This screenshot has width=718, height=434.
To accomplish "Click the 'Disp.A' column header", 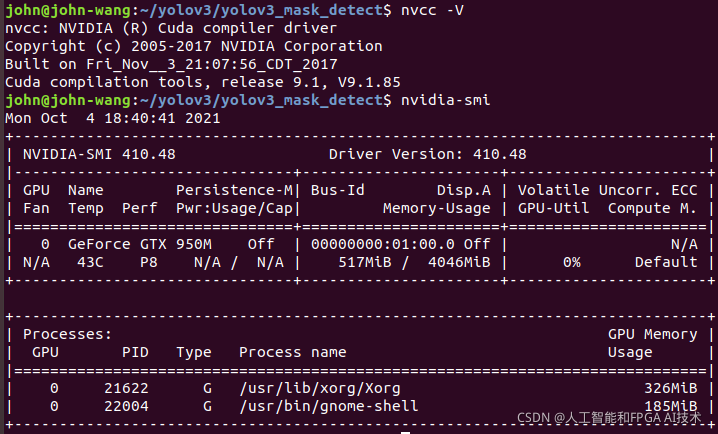I will pyautogui.click(x=463, y=190).
